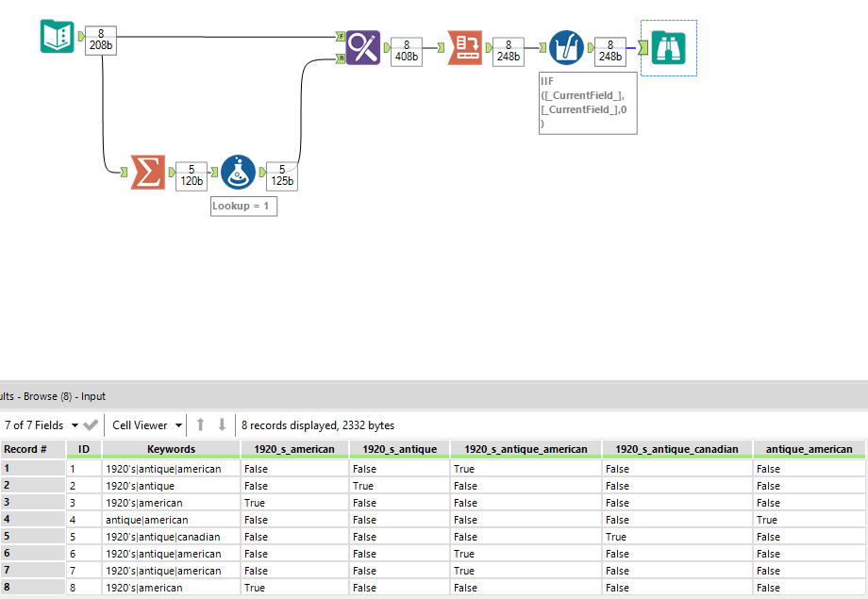Click the Summarize tool input anchor
The height and width of the screenshot is (599, 868).
point(124,173)
